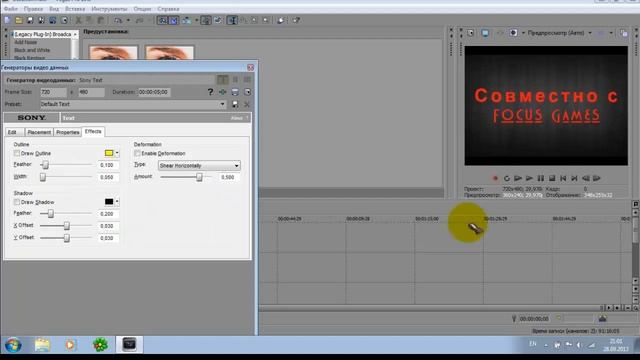Open the Вставка menu

(75, 9)
